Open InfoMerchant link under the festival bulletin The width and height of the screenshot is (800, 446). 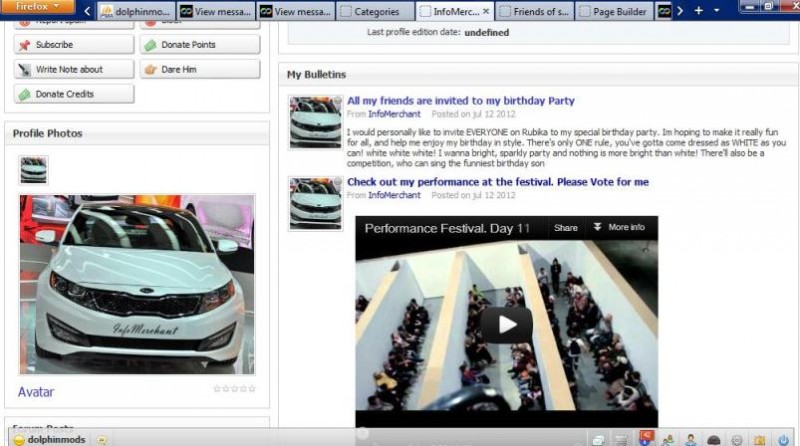pos(394,195)
